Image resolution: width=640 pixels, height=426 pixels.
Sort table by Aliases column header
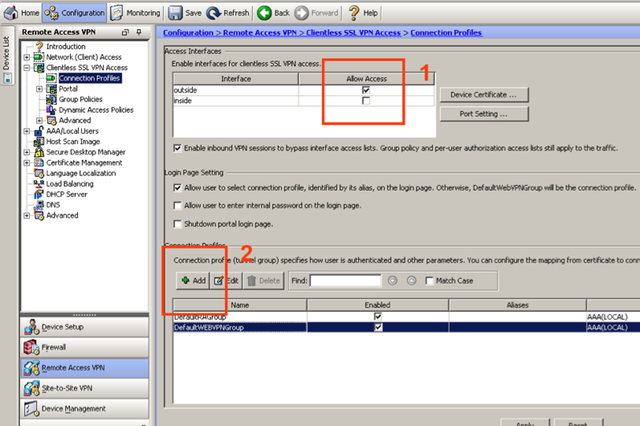click(518, 305)
